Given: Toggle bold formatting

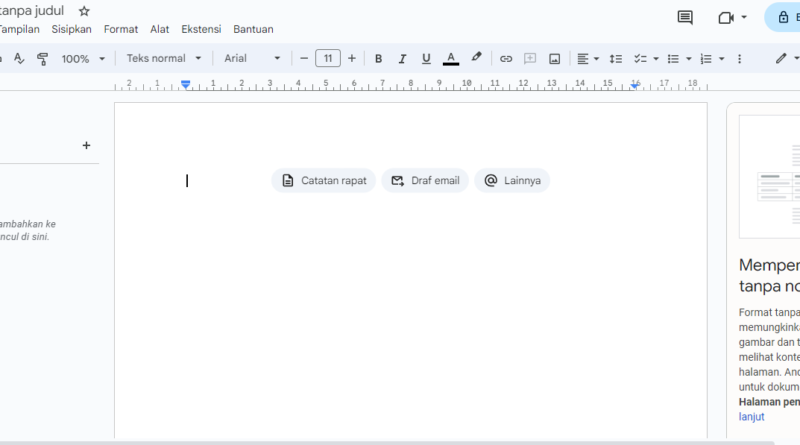Looking at the screenshot, I should [x=378, y=59].
